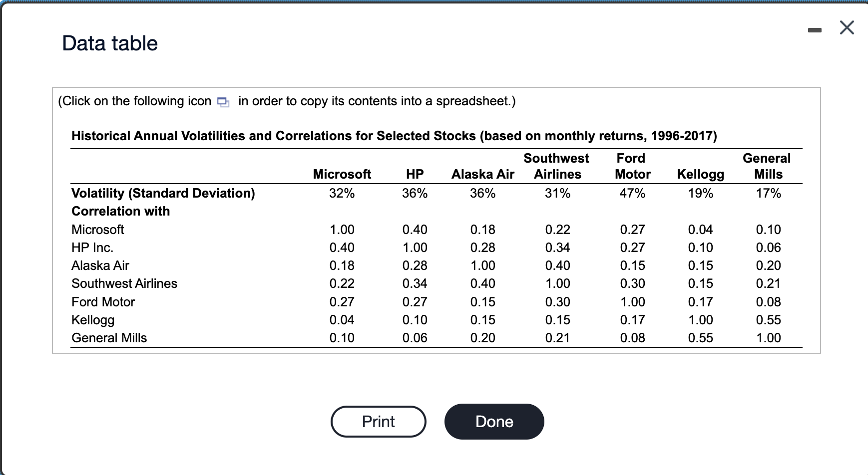868x475 pixels.
Task: Click the Done button
Action: (494, 422)
